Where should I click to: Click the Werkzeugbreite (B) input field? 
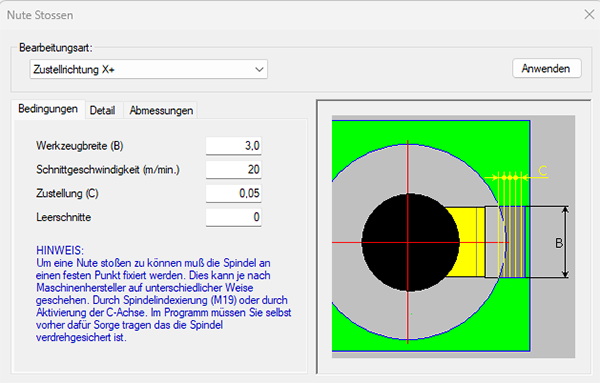pos(233,146)
